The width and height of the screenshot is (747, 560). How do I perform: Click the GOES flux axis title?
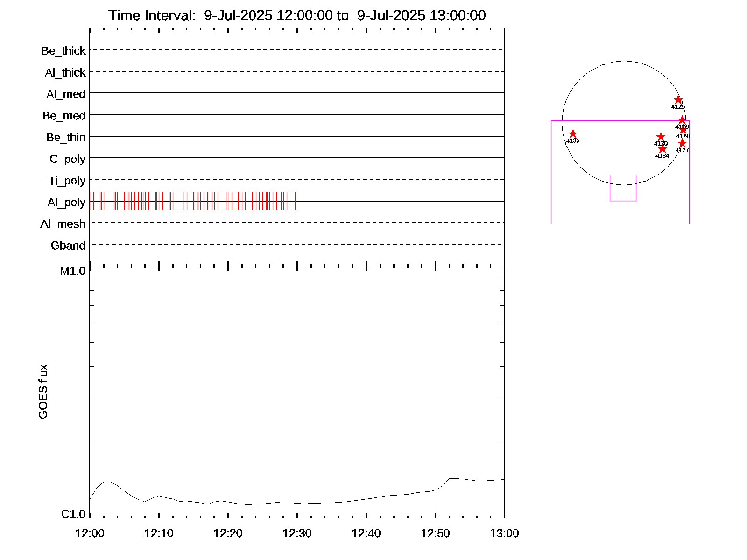point(43,392)
